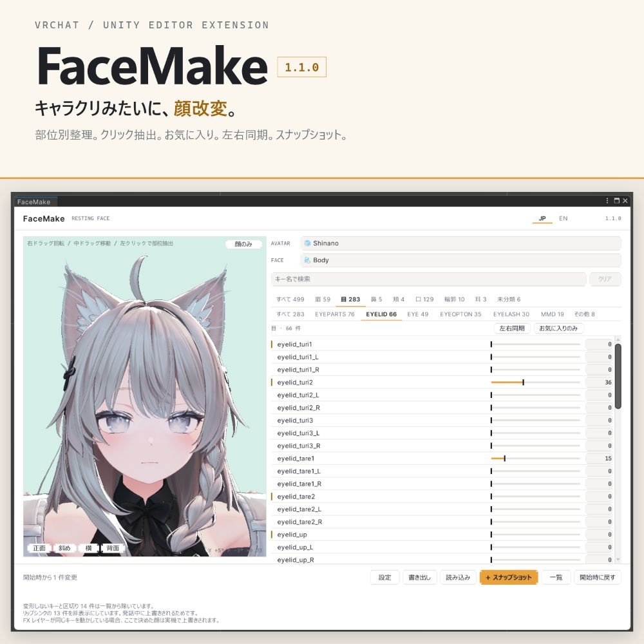
Task: Toggle the 左右同期 left-right sync option
Action: tap(512, 328)
